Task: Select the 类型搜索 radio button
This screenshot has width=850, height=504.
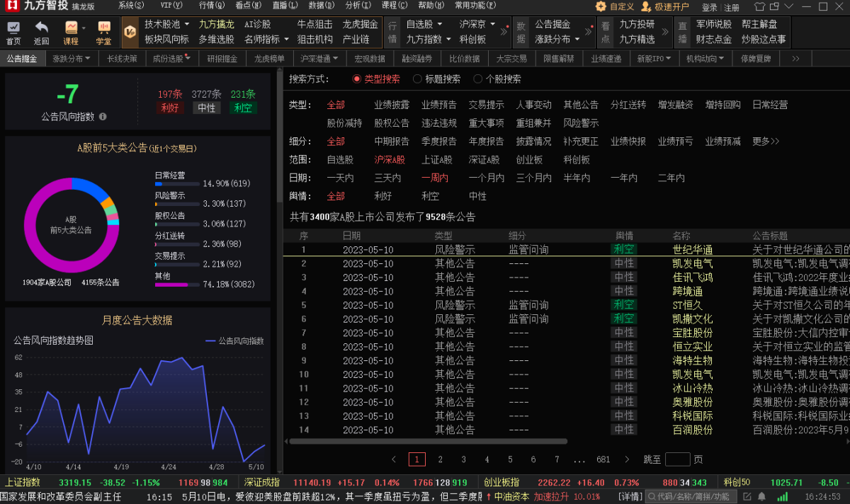Action: [356, 79]
